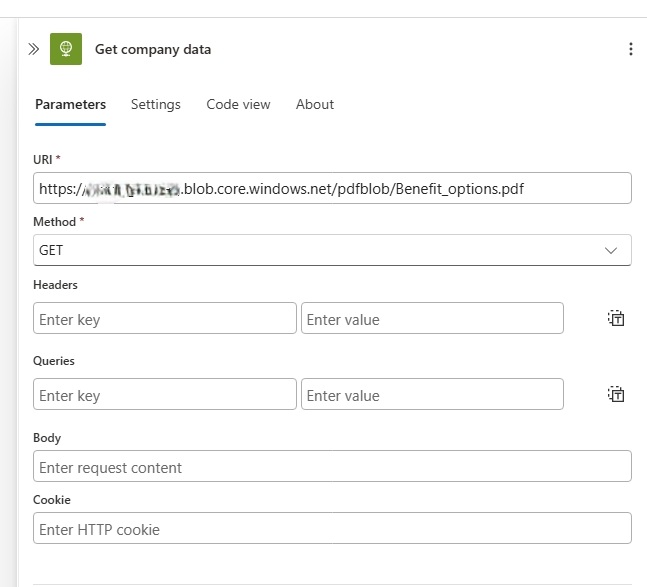This screenshot has height=587, width=647.
Task: Focus the Queries Enter value field
Action: pos(432,394)
